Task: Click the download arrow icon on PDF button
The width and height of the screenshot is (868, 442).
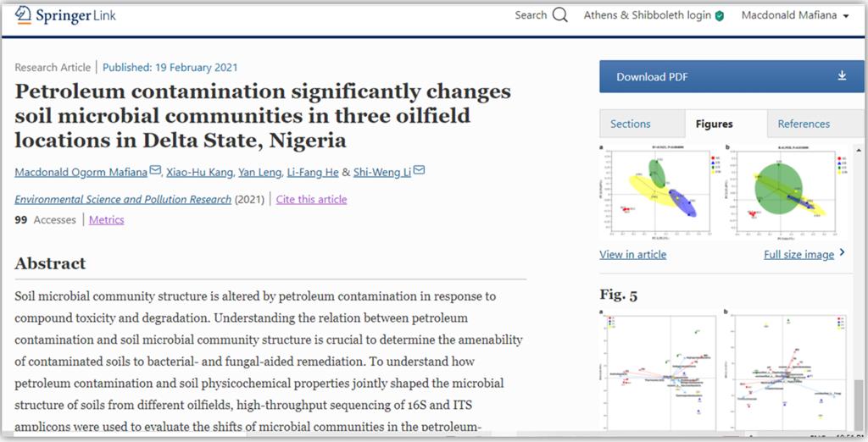Action: [842, 76]
